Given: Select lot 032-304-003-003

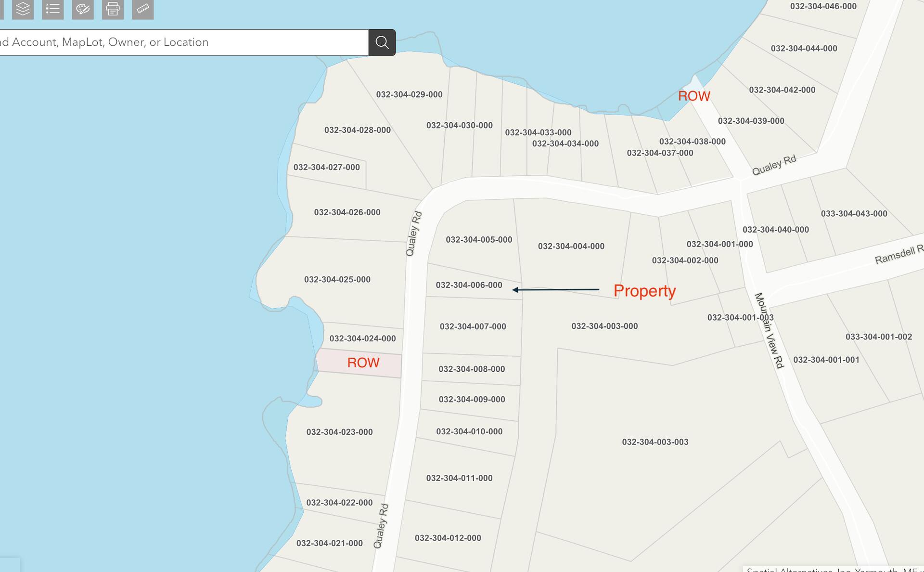Looking at the screenshot, I should coord(655,442).
